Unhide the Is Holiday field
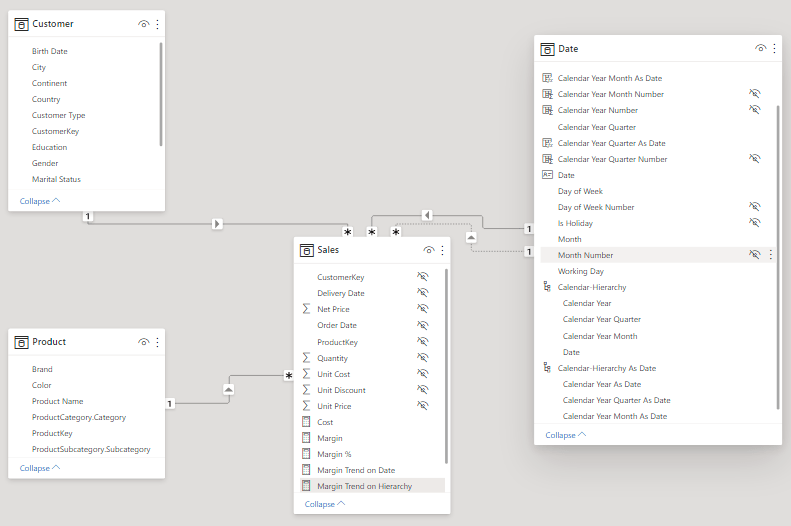 755,223
